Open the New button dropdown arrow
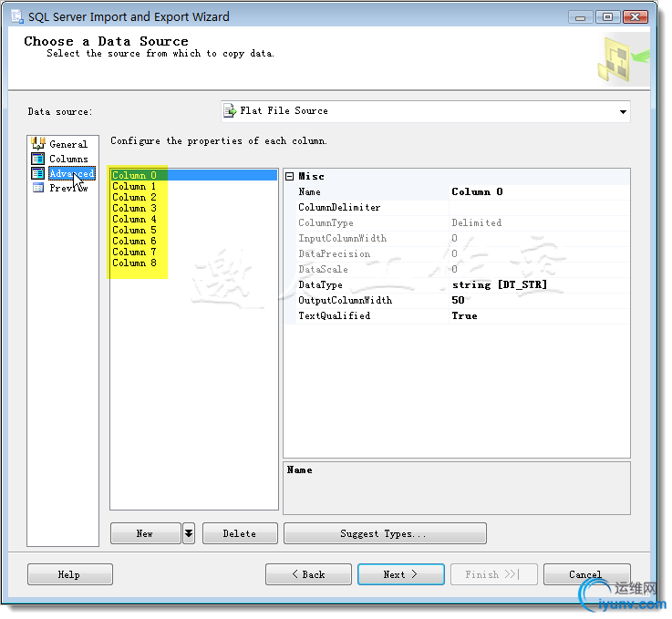The image size is (672, 619). 189,533
